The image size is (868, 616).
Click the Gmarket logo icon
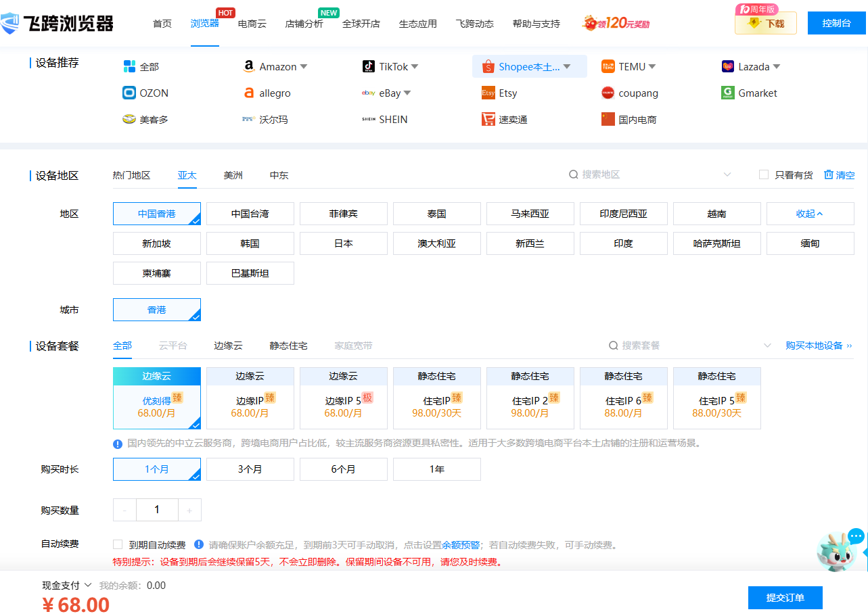[x=728, y=93]
